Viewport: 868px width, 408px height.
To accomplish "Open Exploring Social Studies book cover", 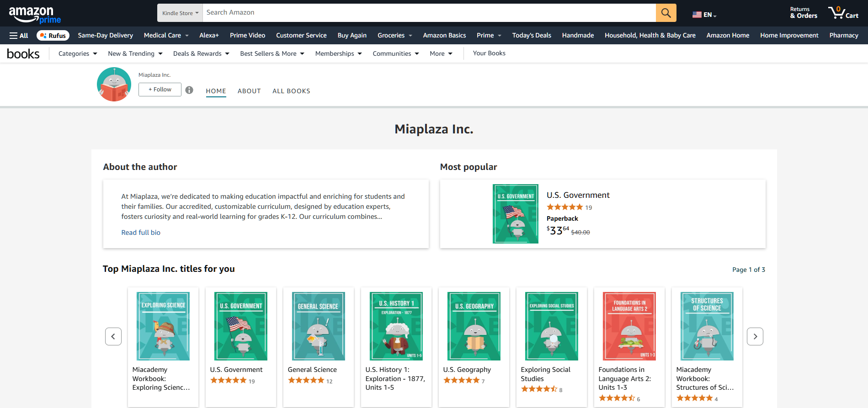I will 552,326.
